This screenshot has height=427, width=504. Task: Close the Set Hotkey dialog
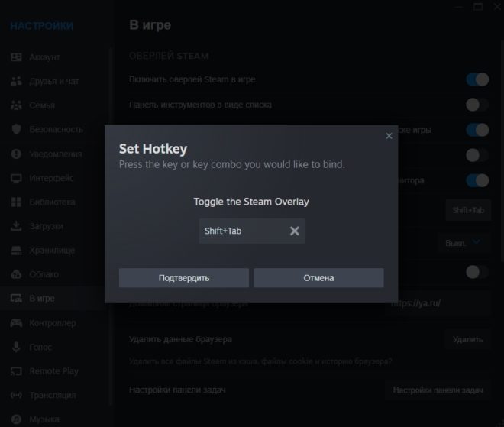pyautogui.click(x=389, y=136)
